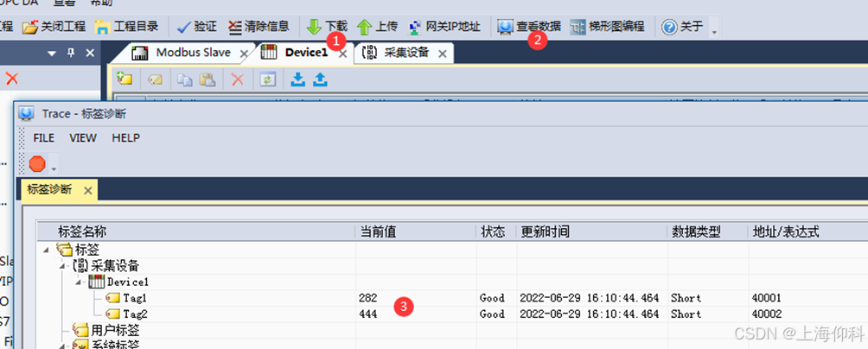This screenshot has width=868, height=349.
Task: Click the add new tag icon in the Device1 toolbar
Action: 124,79
